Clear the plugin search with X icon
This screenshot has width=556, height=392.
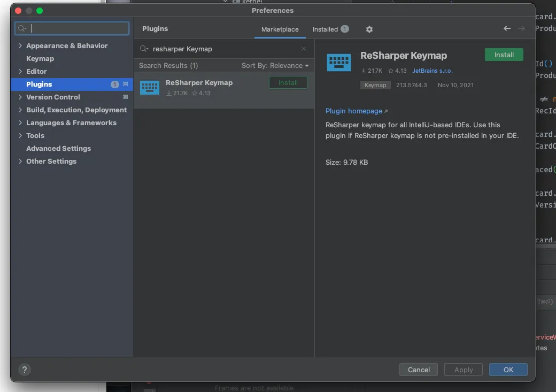pos(304,49)
